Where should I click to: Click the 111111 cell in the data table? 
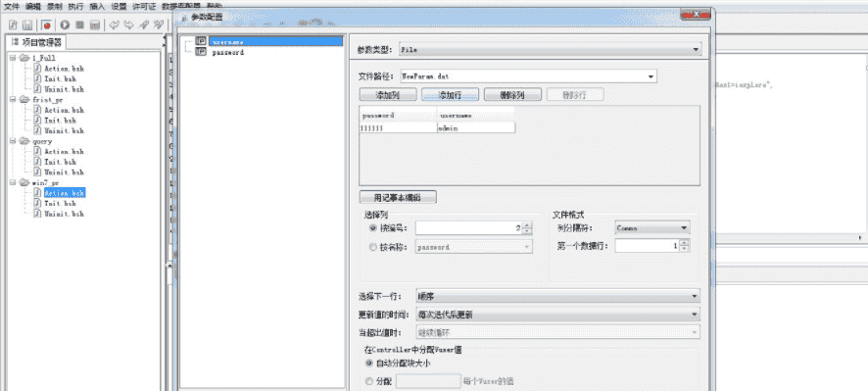(399, 128)
